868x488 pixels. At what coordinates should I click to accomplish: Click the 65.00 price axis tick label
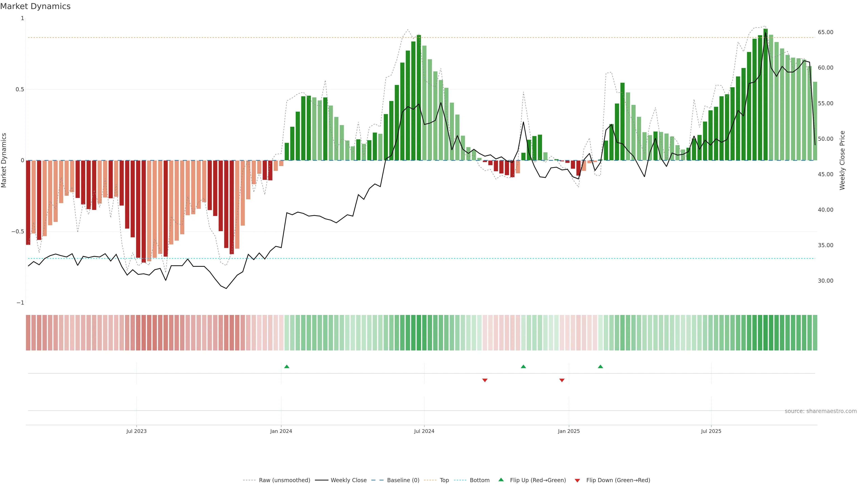(825, 32)
